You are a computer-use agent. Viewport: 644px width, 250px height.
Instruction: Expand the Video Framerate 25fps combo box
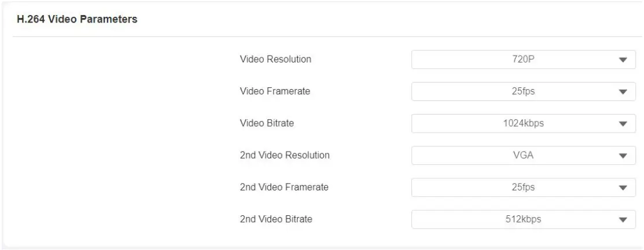point(522,91)
